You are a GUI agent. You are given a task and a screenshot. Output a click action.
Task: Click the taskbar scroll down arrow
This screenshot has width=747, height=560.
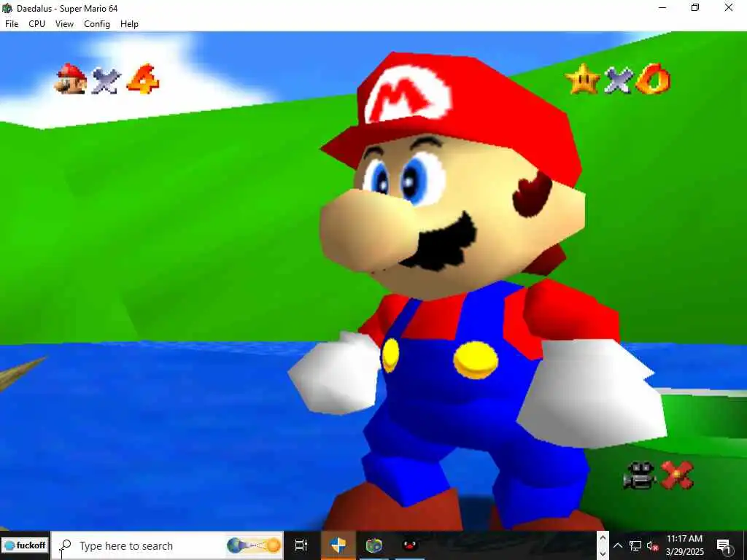pyautogui.click(x=603, y=553)
